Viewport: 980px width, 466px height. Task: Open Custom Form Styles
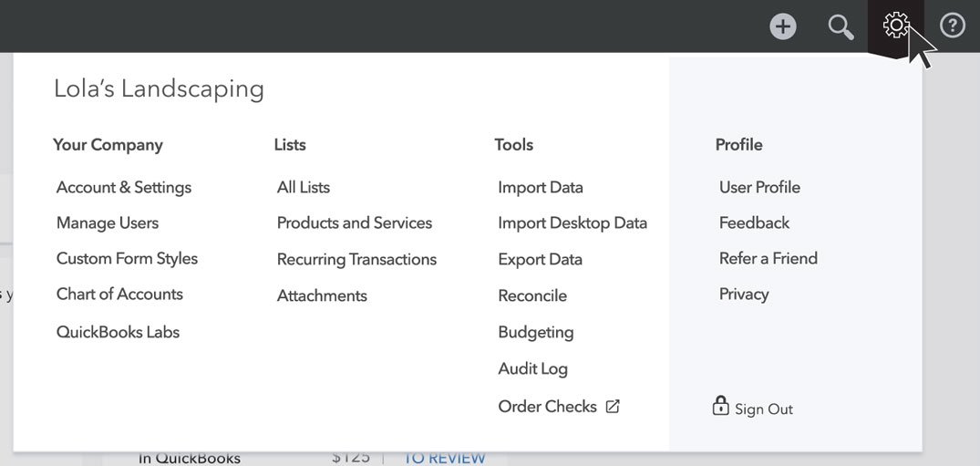[x=127, y=259]
